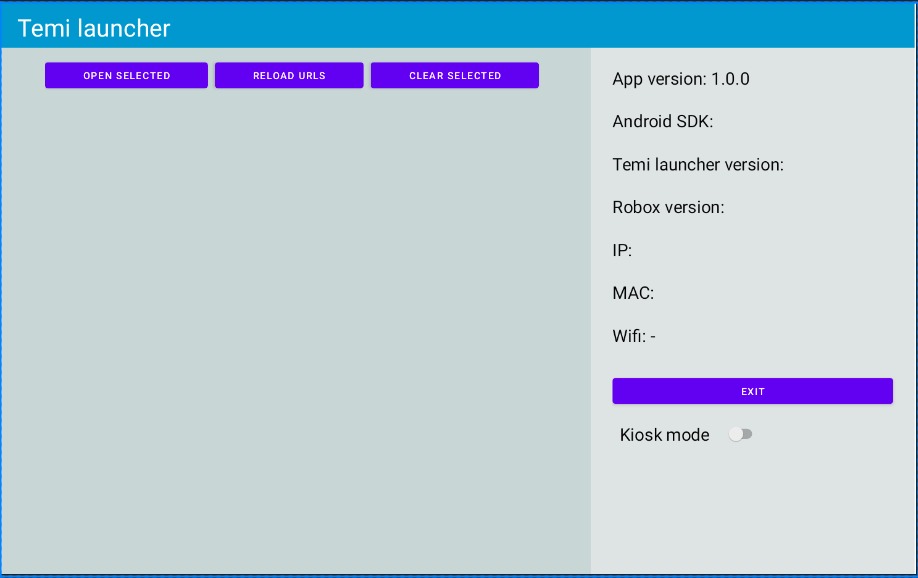Click the OPEN SELECTED button

126,76
